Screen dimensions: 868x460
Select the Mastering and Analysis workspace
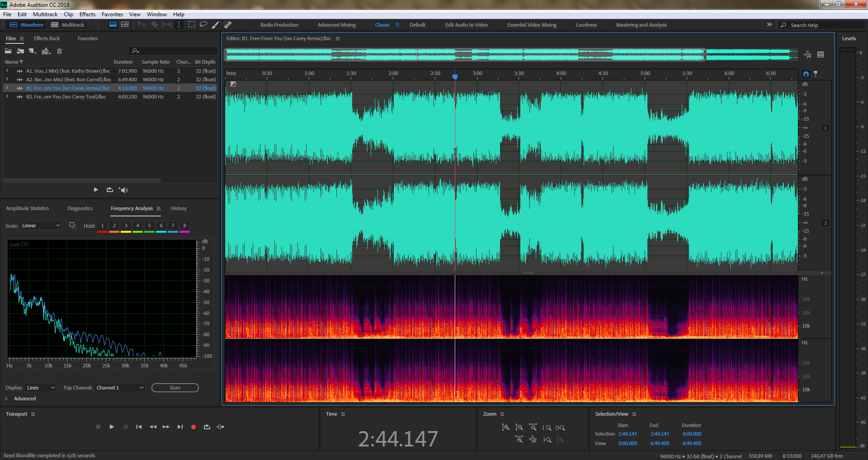[641, 25]
